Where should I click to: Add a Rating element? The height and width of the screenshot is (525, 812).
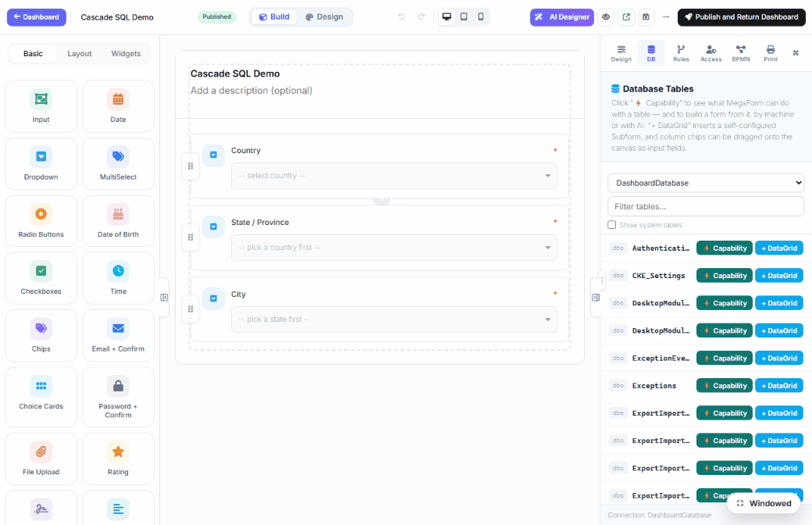[118, 459]
